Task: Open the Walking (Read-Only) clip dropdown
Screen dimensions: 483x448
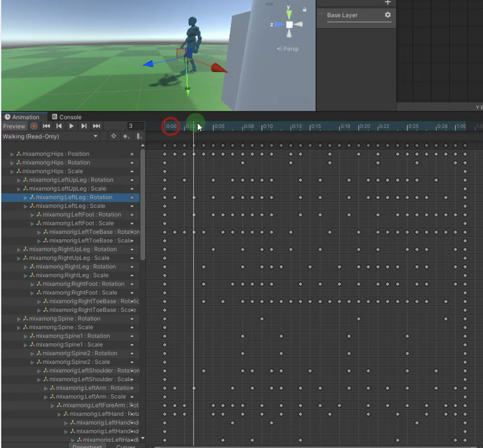Action: pos(50,136)
